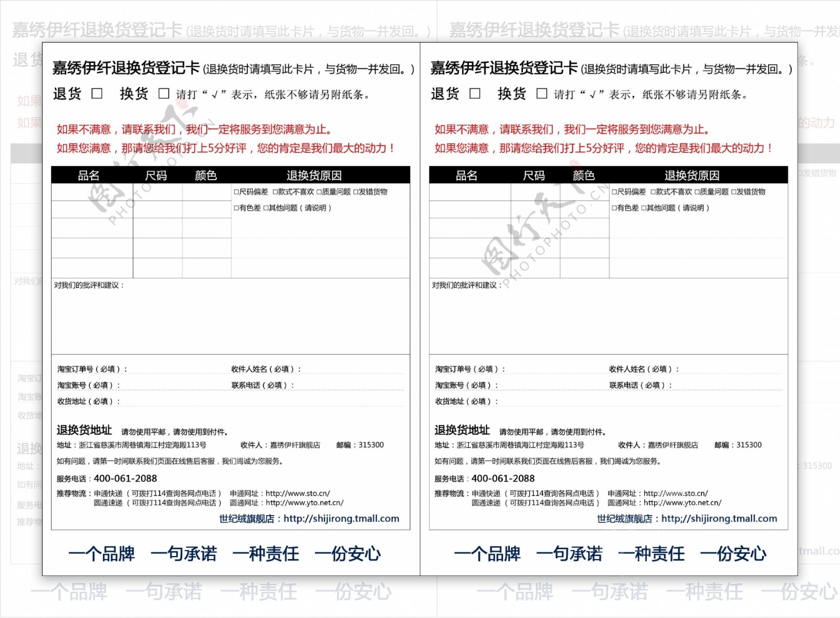Viewport: 840px width, 618px height.
Task: Click 一种责任 slogan on the left card
Action: [266, 554]
